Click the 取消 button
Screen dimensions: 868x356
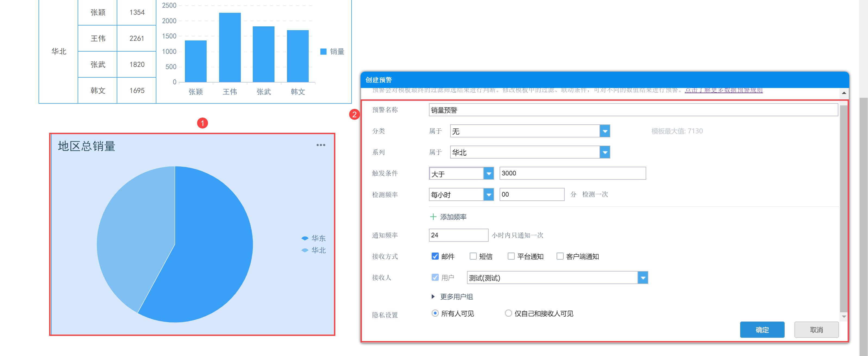pyautogui.click(x=816, y=329)
